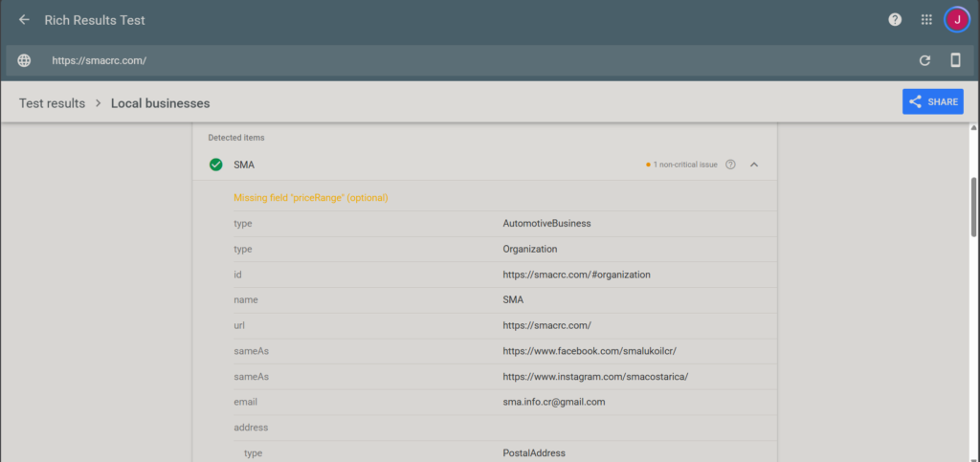Click url value https://smacrc.com/
The width and height of the screenshot is (980, 462).
tap(546, 326)
